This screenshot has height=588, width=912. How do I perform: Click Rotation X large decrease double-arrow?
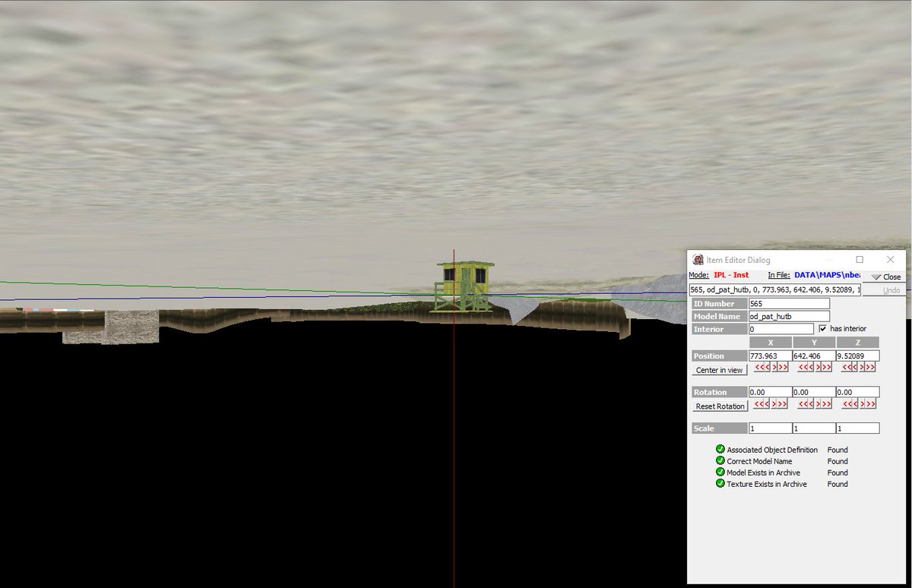758,403
